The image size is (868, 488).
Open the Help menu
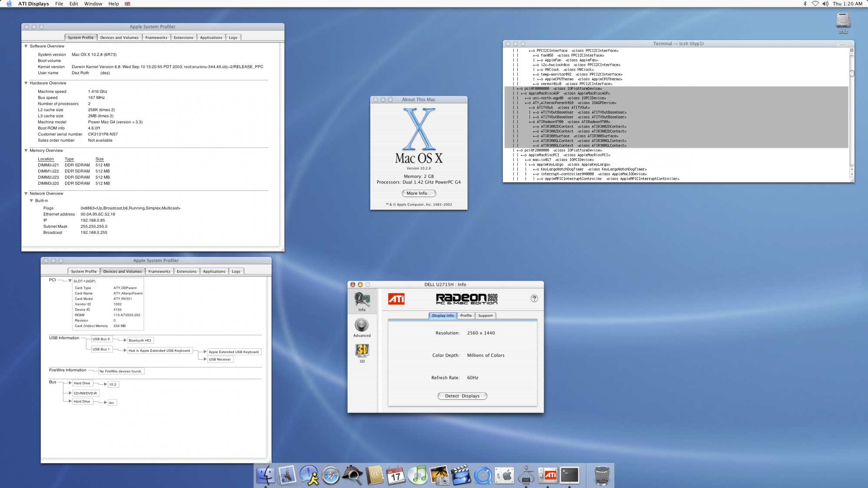113,3
